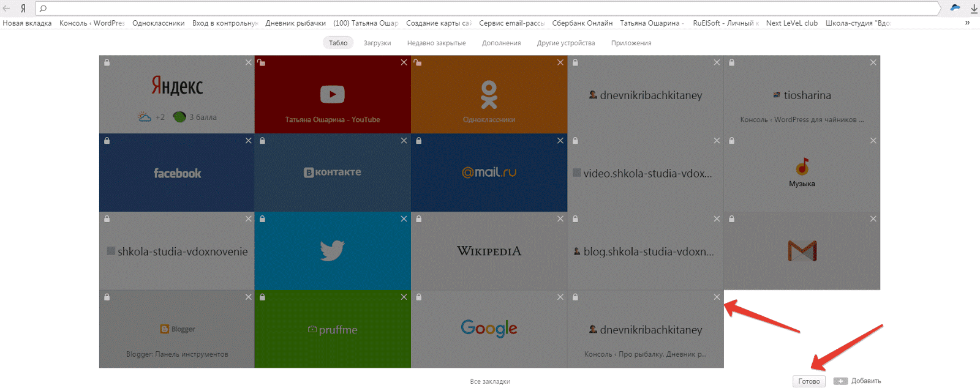This screenshot has height=391, width=980.
Task: Click the lock icon on the Музыка tile
Action: tap(732, 141)
